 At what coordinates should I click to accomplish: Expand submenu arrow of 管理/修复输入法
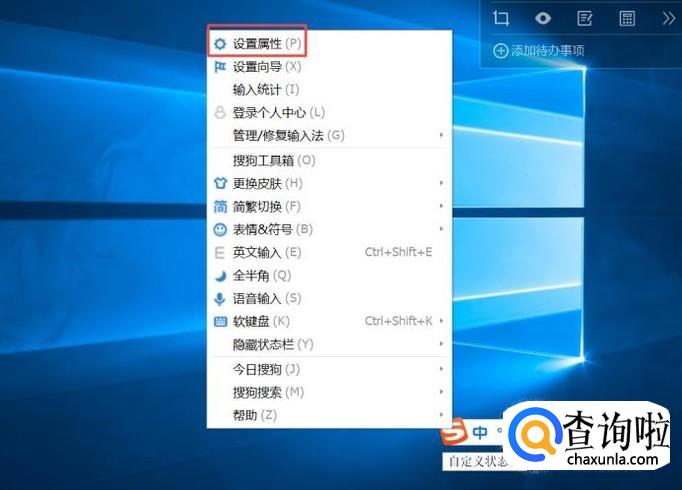[441, 135]
